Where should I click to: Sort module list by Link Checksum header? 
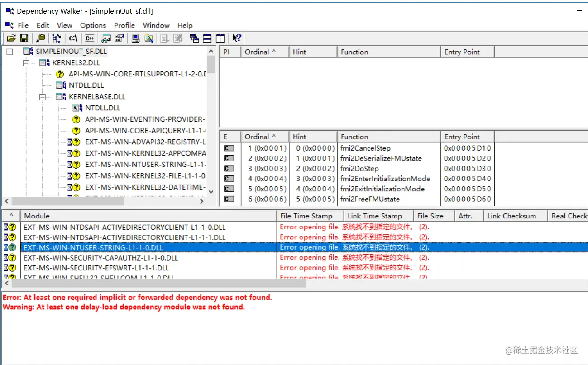(x=515, y=216)
